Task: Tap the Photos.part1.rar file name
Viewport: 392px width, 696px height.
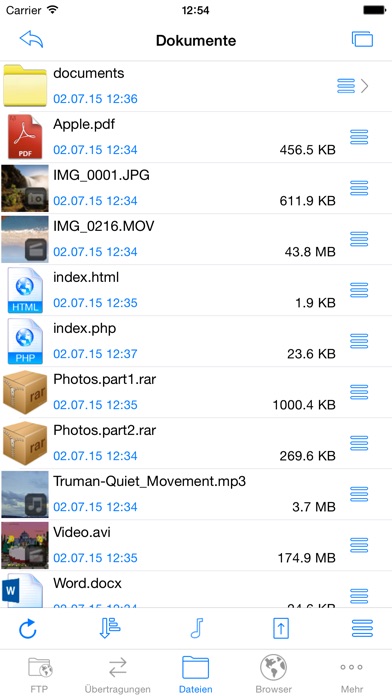Action: 105,380
